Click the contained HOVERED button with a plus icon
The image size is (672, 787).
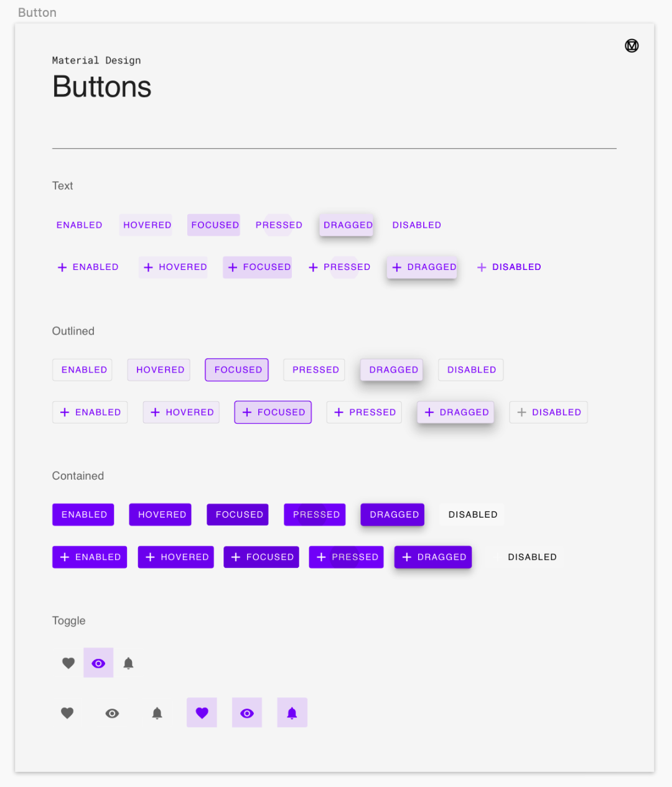point(176,557)
